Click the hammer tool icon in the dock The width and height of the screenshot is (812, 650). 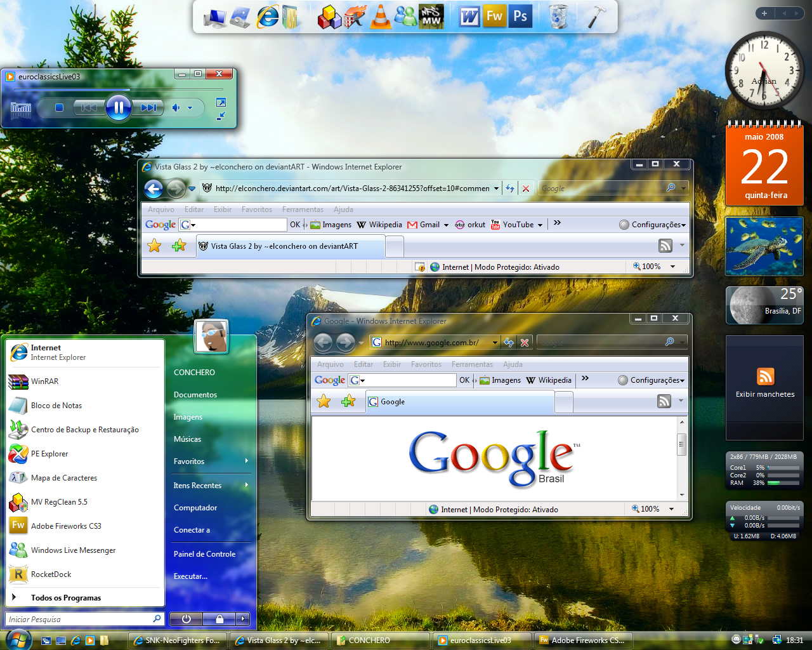[x=596, y=17]
